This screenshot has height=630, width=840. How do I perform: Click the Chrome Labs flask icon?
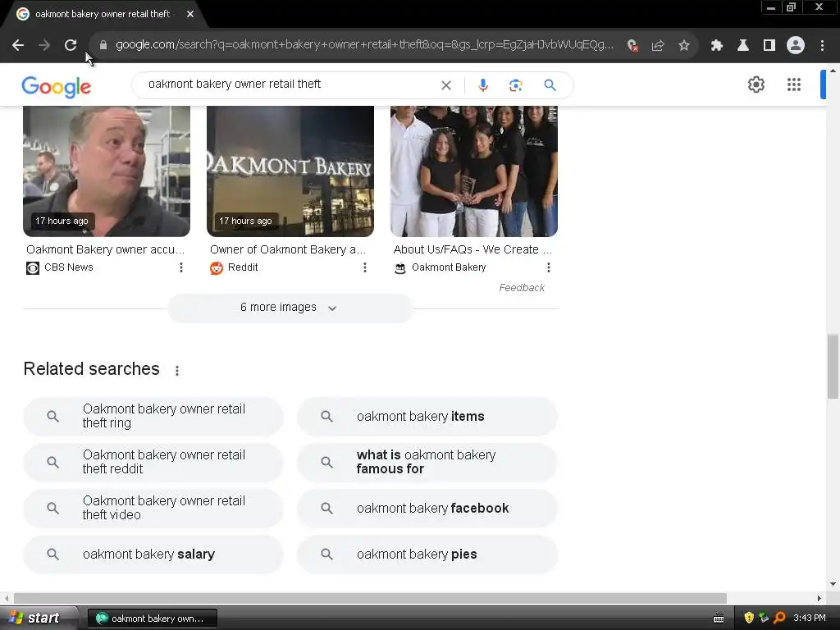[x=743, y=46]
